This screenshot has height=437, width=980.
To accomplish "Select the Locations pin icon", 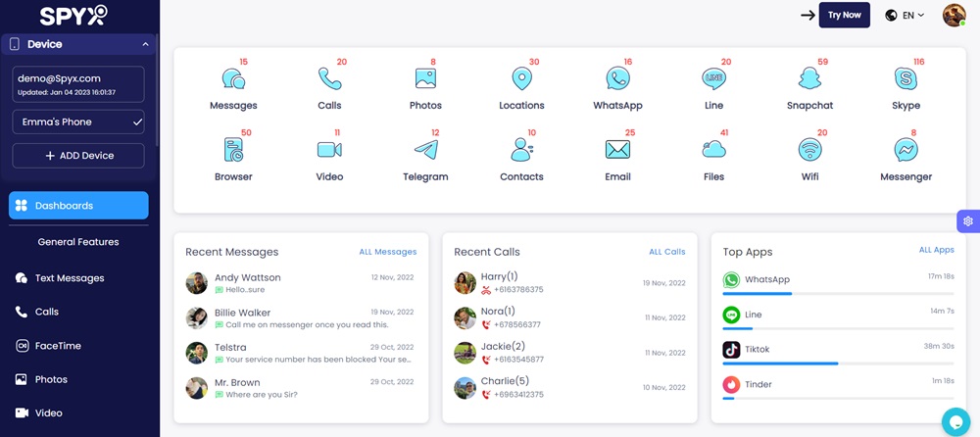I will tap(521, 79).
